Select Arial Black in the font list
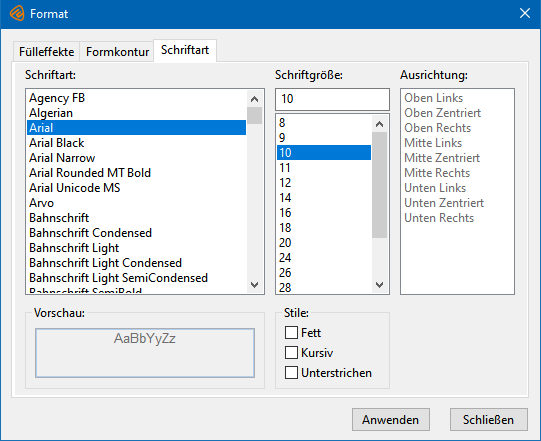 [136, 143]
